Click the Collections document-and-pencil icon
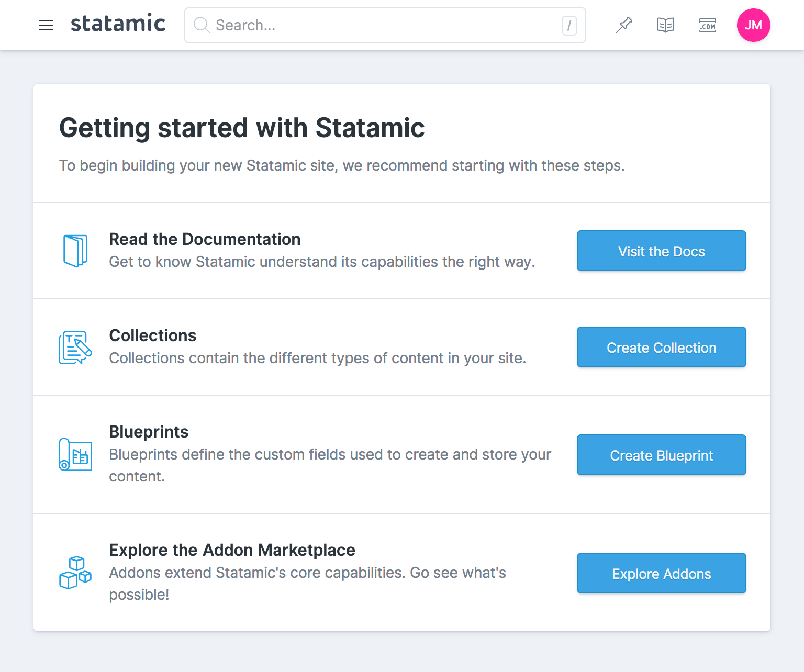 click(75, 347)
